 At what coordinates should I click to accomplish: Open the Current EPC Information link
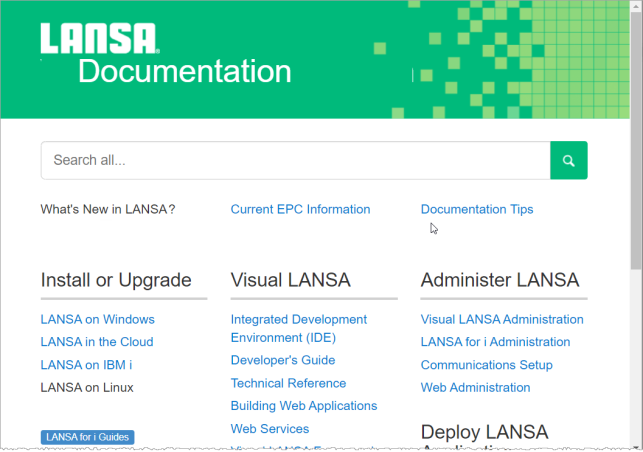tap(300, 210)
